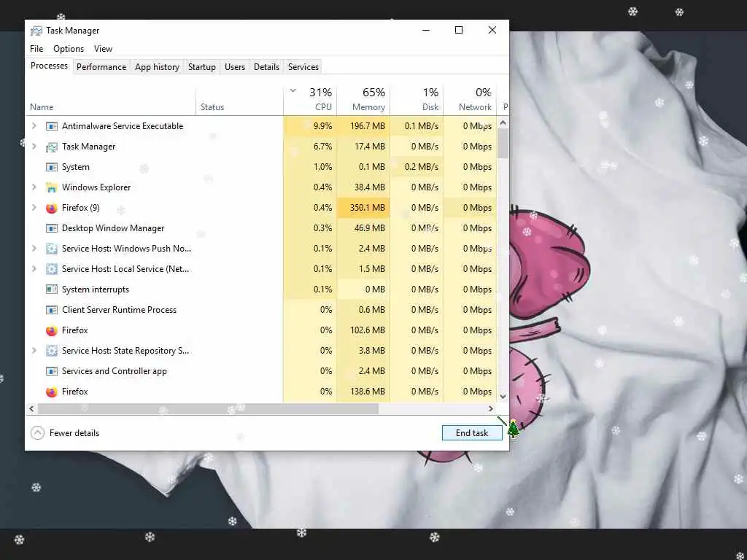Click the Windows Push Notifications gear icon
Viewport: 747px width, 560px height.
click(x=52, y=249)
